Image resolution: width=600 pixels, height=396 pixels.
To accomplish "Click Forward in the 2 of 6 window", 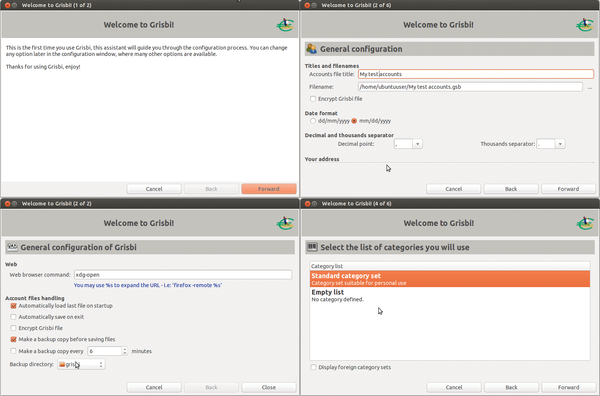I will [568, 189].
